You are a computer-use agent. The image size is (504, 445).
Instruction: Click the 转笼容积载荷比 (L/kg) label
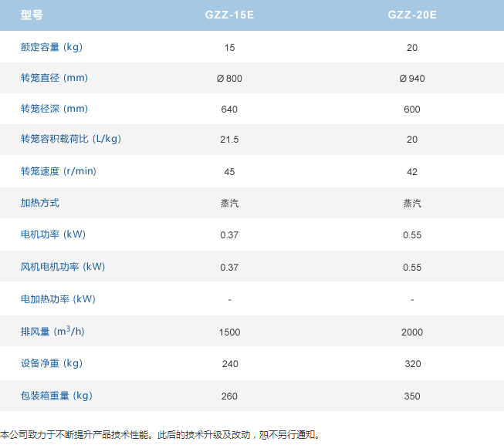pos(71,139)
